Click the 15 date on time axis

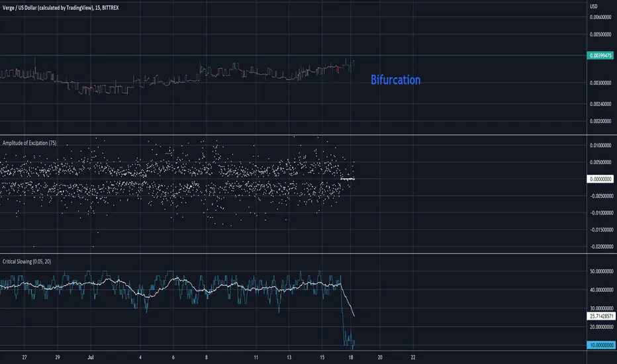click(x=322, y=357)
